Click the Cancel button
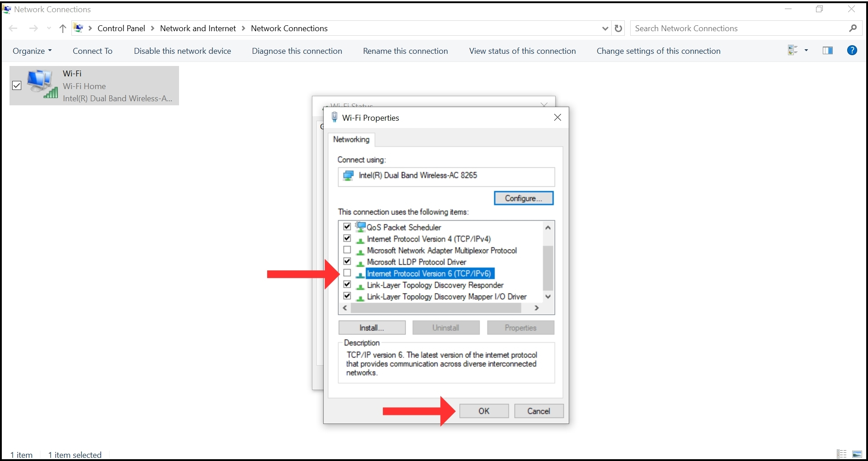 pos(539,411)
